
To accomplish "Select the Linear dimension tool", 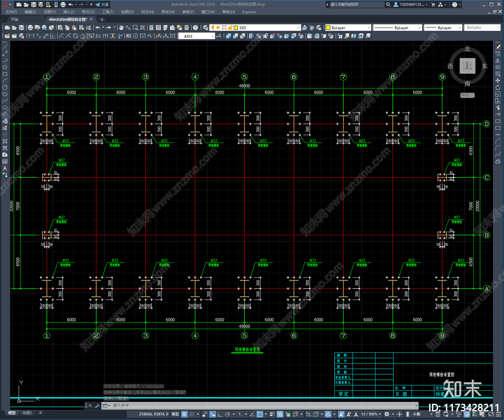I will click(31, 36).
